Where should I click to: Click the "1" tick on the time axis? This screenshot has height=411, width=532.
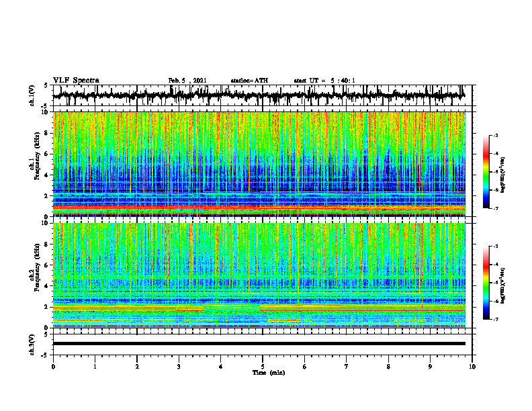click(95, 367)
